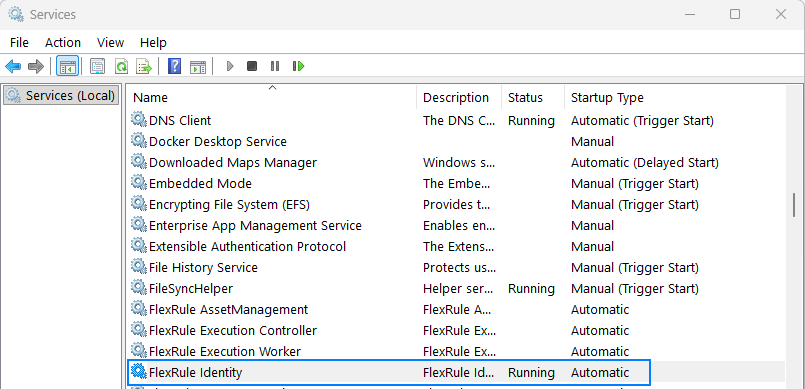Screen dimensions: 805x389
Task: Toggle Show/Hide Console Tree toolbar button
Action: (x=68, y=66)
